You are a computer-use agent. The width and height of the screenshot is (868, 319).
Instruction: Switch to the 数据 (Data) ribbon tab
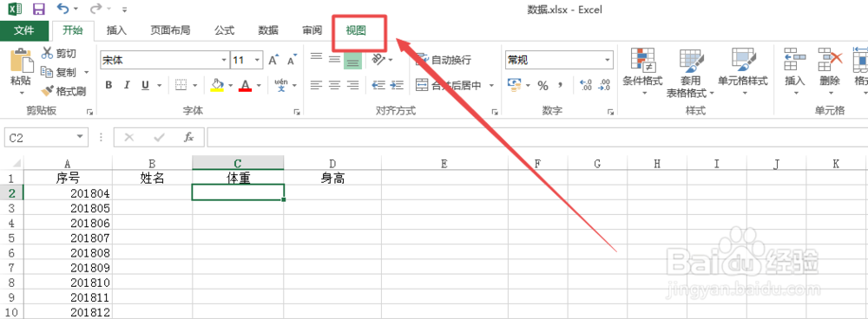268,30
